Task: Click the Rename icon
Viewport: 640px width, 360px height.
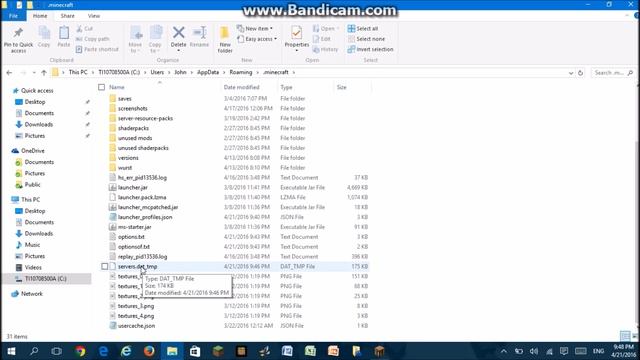Action: point(200,33)
